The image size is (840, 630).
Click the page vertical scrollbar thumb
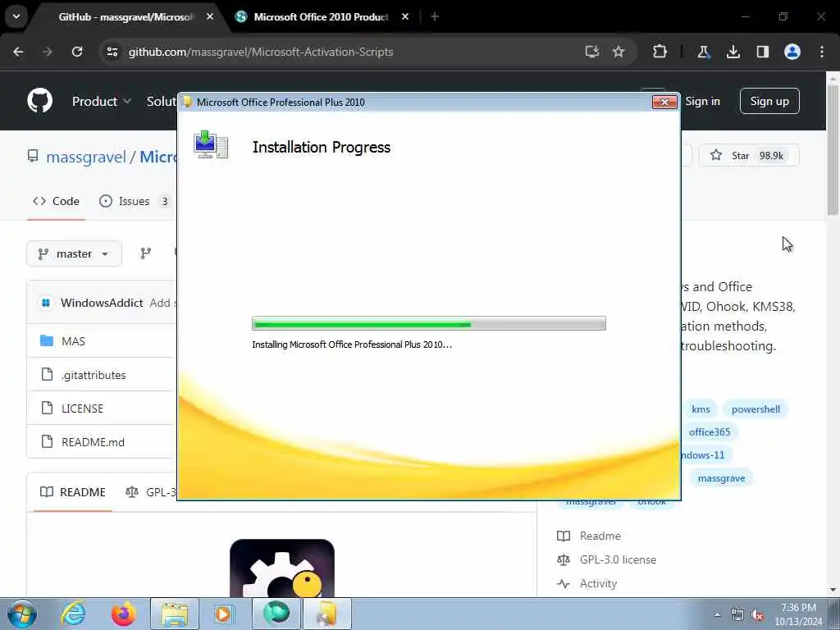833,150
